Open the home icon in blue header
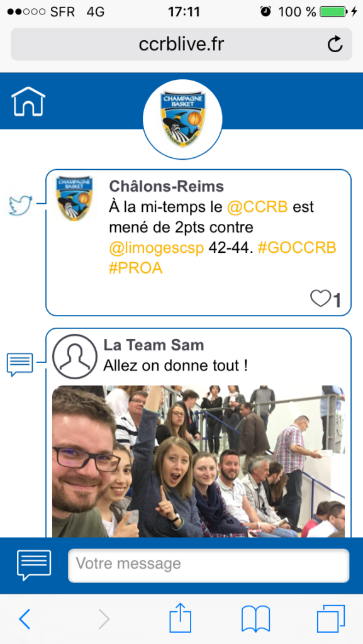Image resolution: width=363 pixels, height=644 pixels. click(28, 101)
